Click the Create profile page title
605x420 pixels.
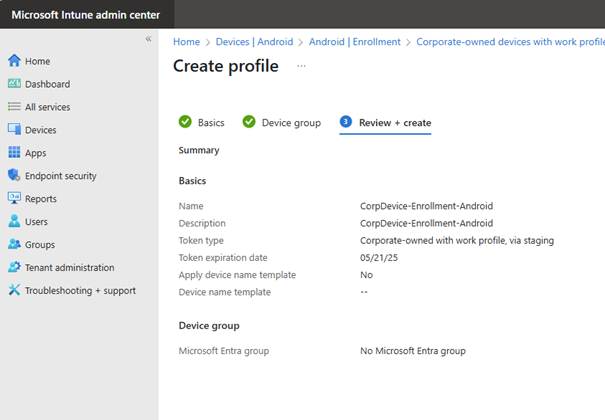(x=226, y=66)
